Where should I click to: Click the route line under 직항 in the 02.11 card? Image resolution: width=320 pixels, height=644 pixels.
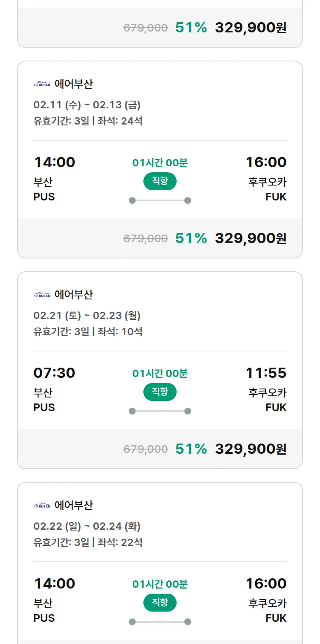[x=160, y=200]
